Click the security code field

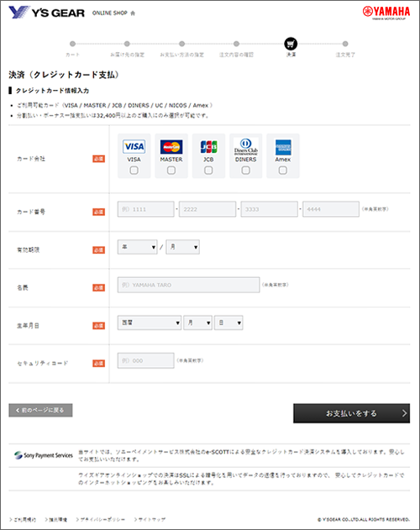[x=146, y=360]
